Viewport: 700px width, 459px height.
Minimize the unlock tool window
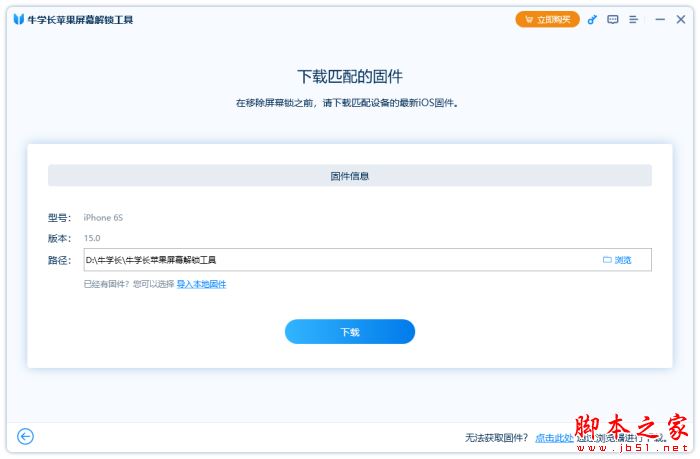pos(660,20)
